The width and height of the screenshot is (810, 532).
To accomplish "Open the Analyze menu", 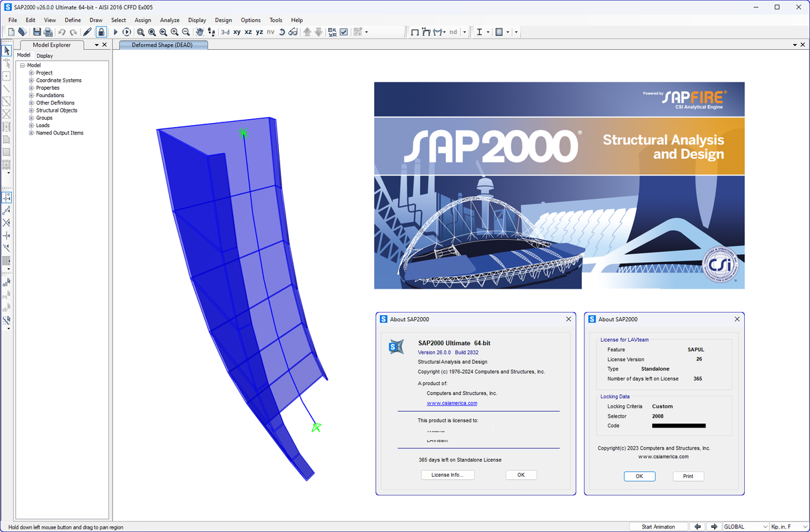I will pos(170,20).
